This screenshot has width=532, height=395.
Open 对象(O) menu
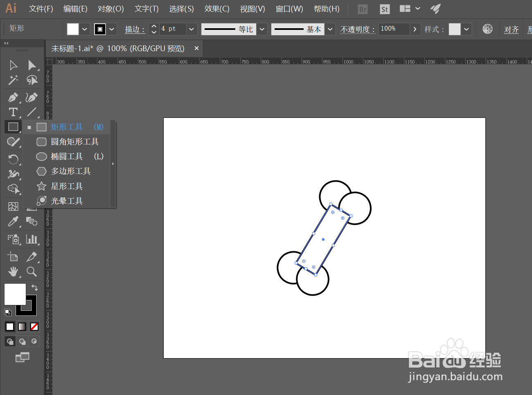pyautogui.click(x=110, y=9)
